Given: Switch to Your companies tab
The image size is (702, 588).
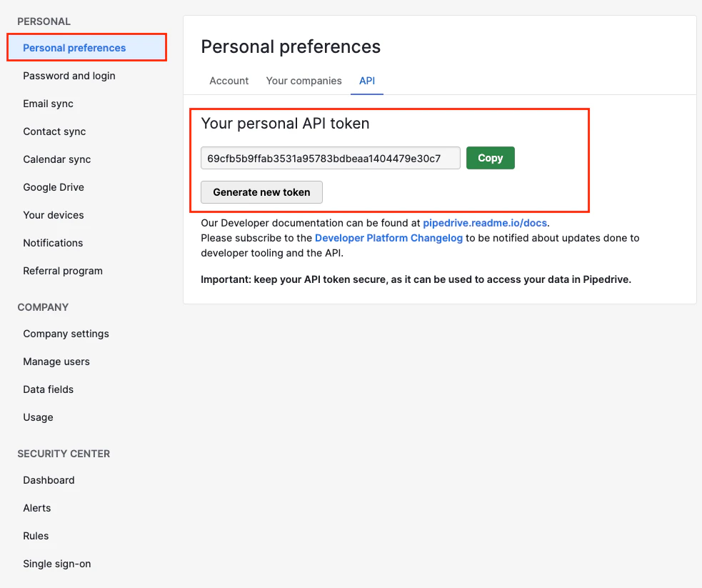Looking at the screenshot, I should 304,81.
